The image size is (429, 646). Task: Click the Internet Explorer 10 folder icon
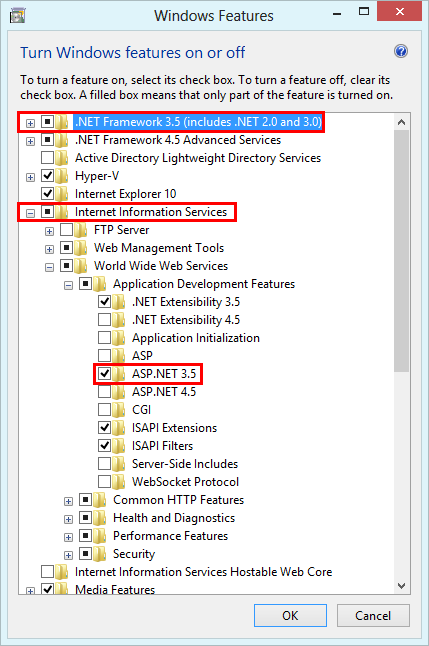coord(62,194)
